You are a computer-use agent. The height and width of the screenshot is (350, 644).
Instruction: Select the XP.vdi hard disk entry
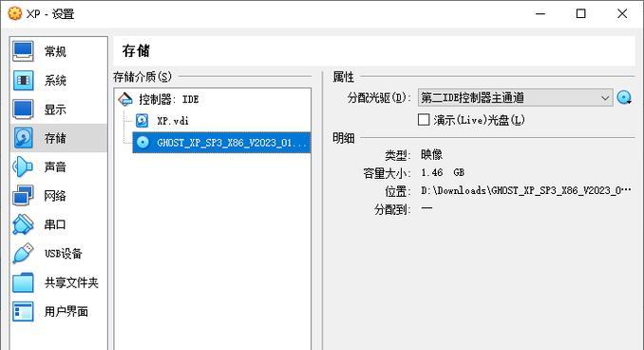tap(173, 121)
